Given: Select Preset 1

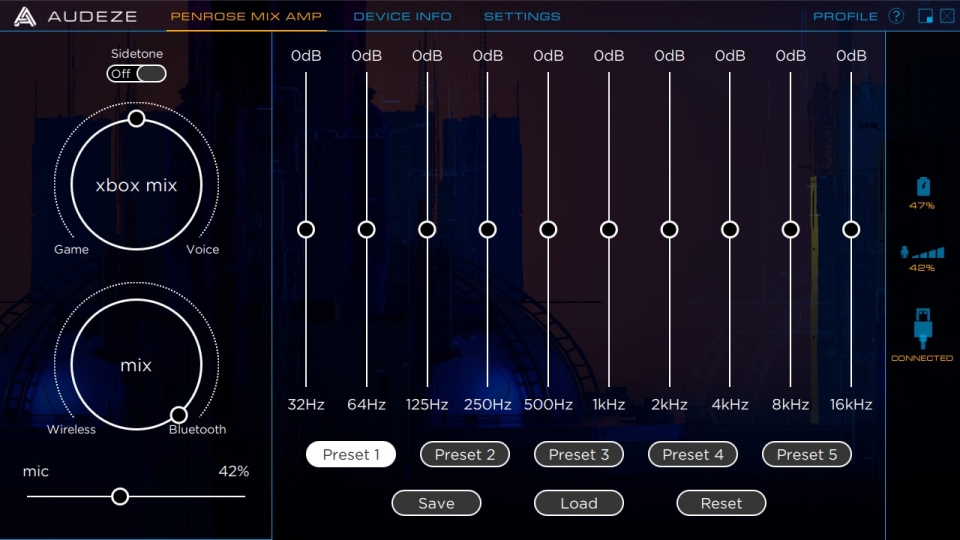Looking at the screenshot, I should [351, 454].
